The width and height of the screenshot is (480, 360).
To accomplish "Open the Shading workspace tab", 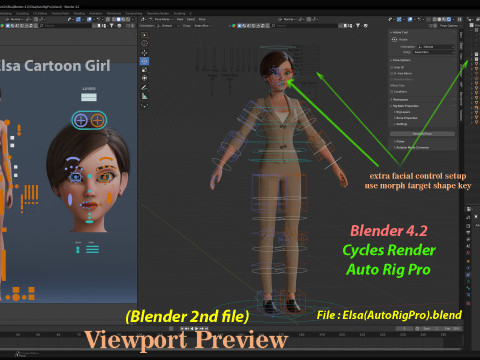I will click(x=79, y=13).
